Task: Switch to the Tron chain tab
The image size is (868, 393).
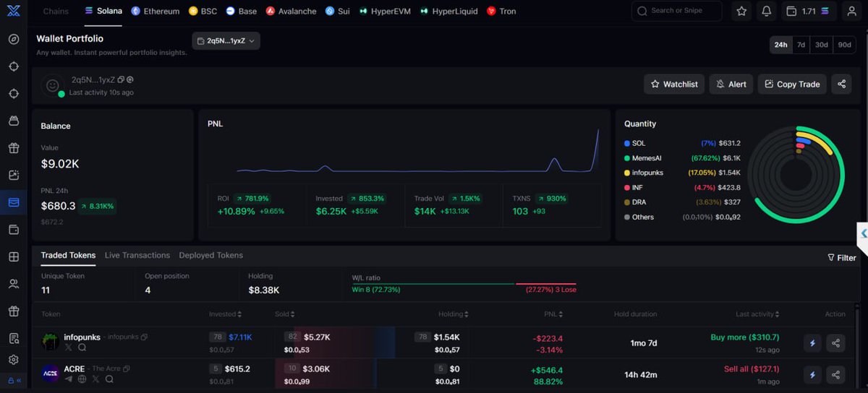Action: (501, 12)
